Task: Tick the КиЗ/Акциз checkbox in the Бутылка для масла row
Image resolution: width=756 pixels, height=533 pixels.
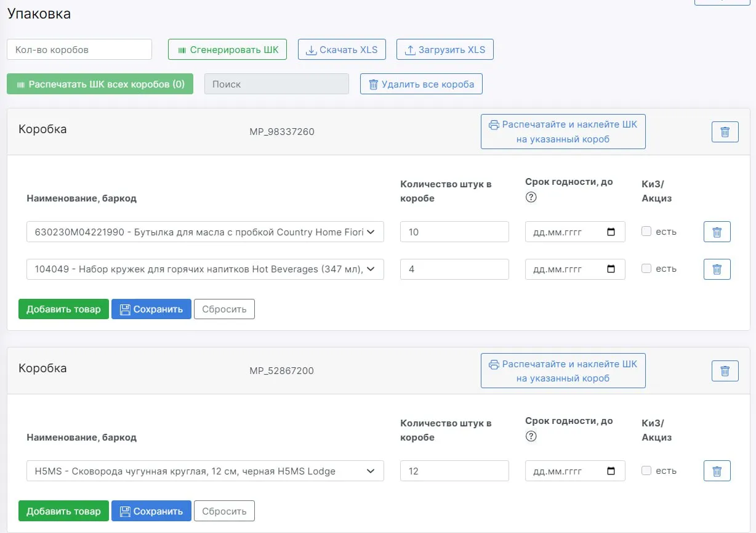Action: coord(646,232)
